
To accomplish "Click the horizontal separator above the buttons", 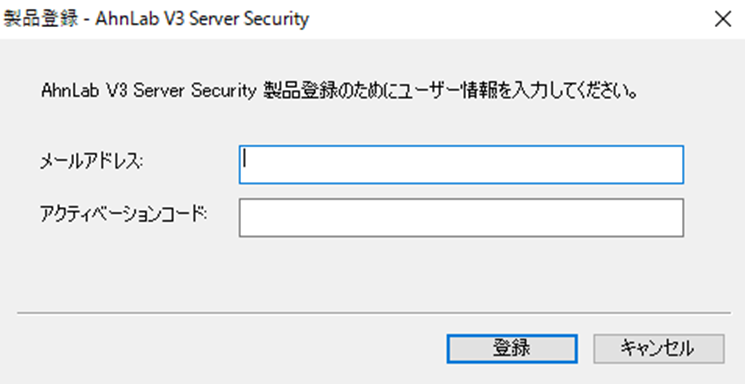I will click(x=373, y=313).
